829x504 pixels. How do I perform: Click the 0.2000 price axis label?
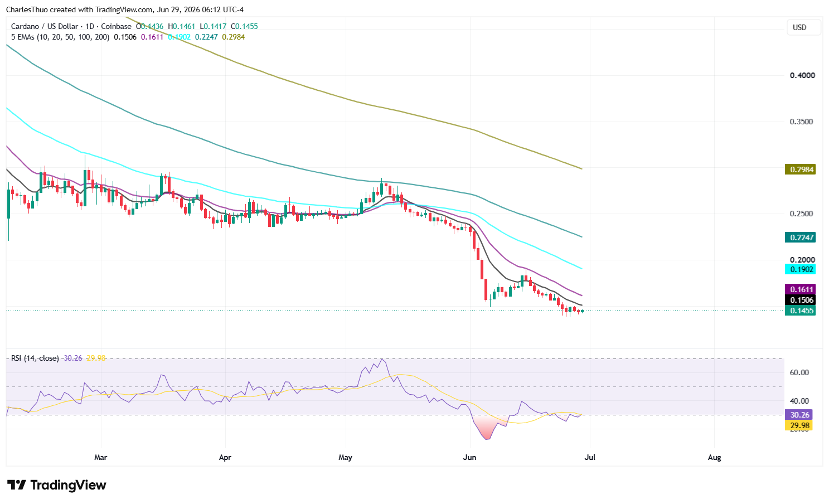(x=802, y=260)
